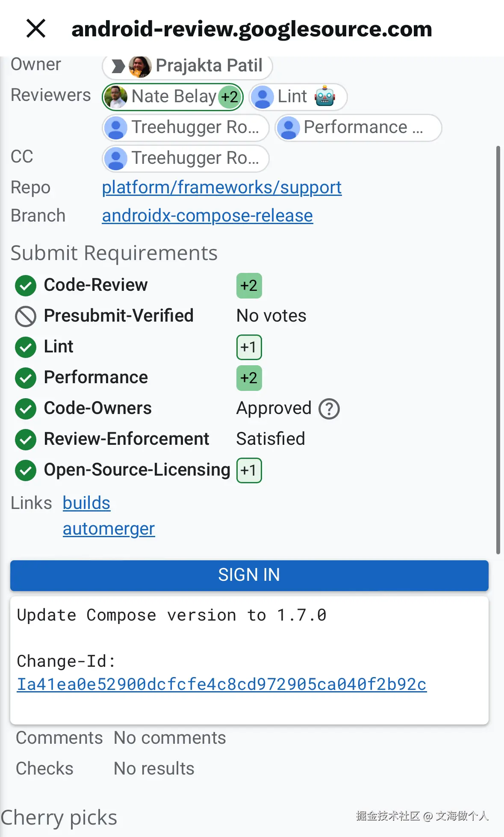Click the vertical scrollbar on the right
The image size is (504, 837).
coord(498,350)
